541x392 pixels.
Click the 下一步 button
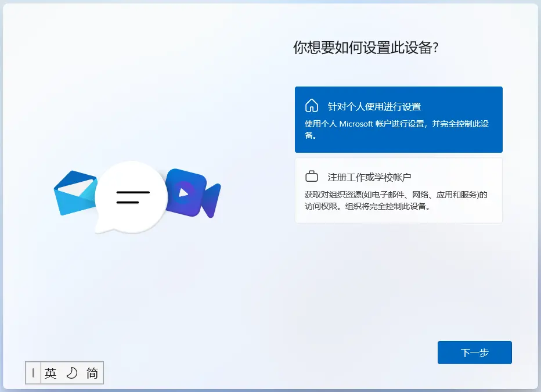(474, 353)
